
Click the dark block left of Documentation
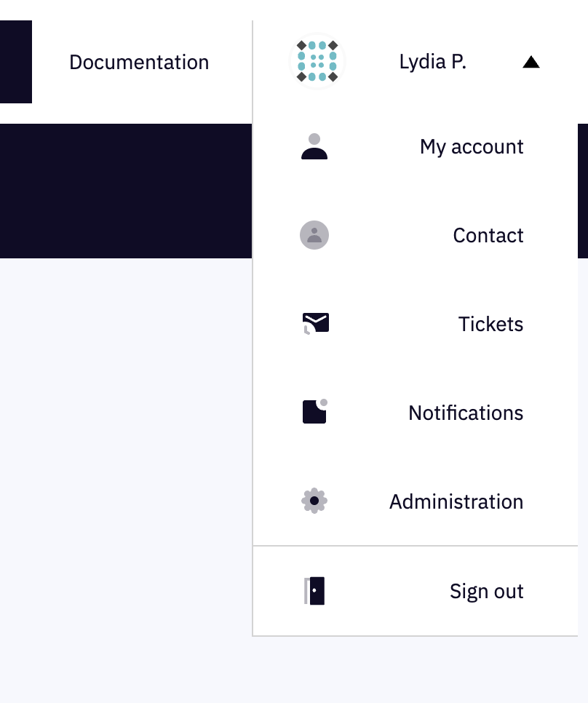point(15,62)
